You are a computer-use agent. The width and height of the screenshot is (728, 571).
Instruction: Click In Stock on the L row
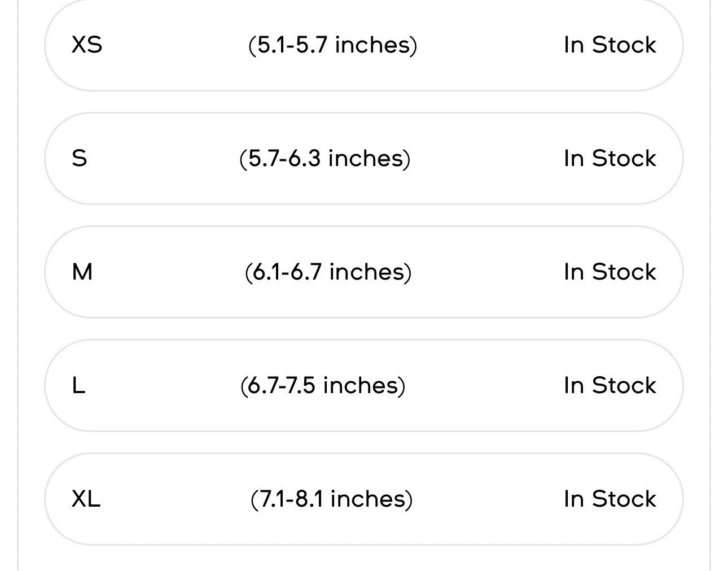point(610,385)
